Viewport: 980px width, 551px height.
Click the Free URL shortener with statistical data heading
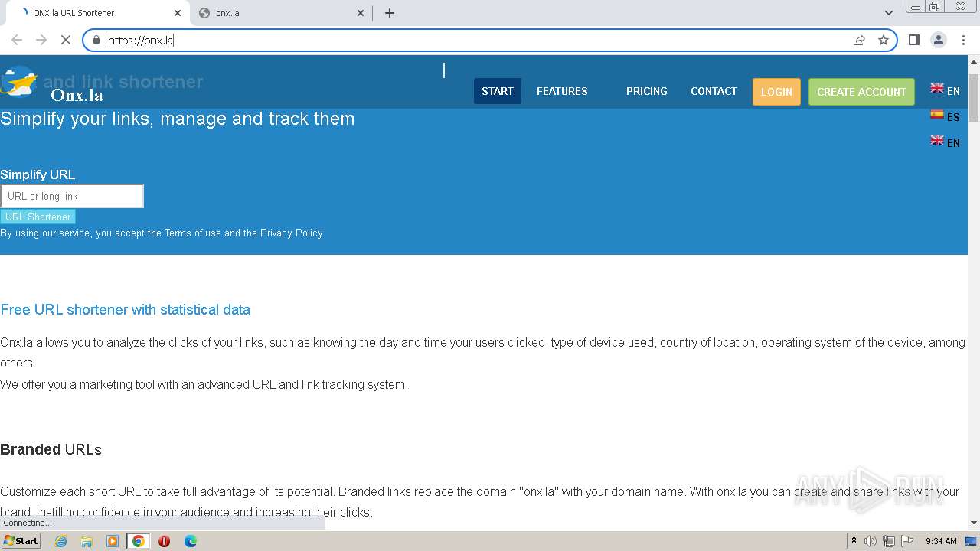126,310
